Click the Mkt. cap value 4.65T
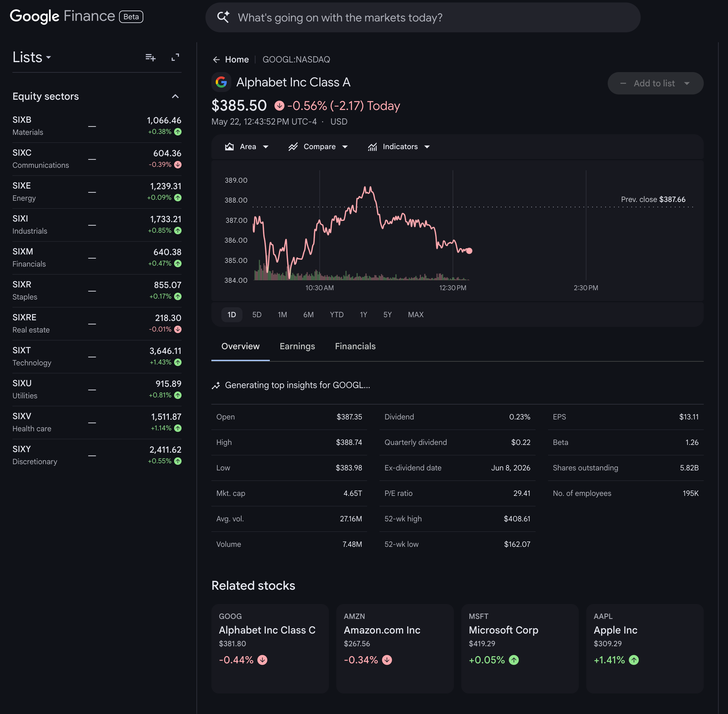This screenshot has width=728, height=714. click(353, 493)
